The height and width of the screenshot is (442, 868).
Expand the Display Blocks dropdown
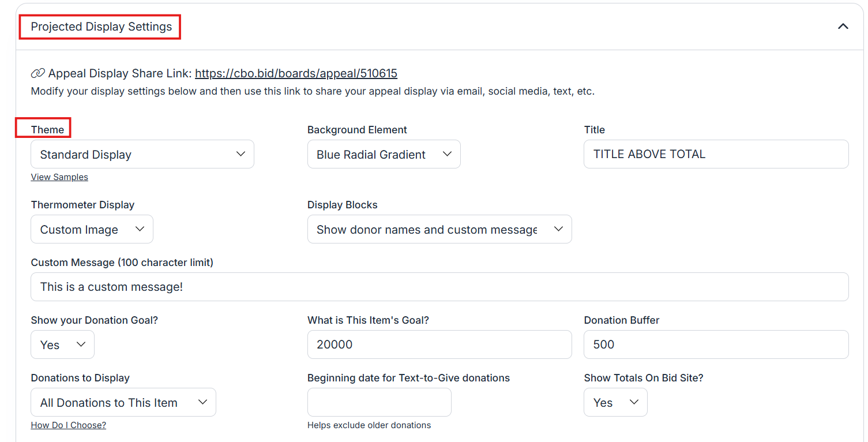(439, 230)
